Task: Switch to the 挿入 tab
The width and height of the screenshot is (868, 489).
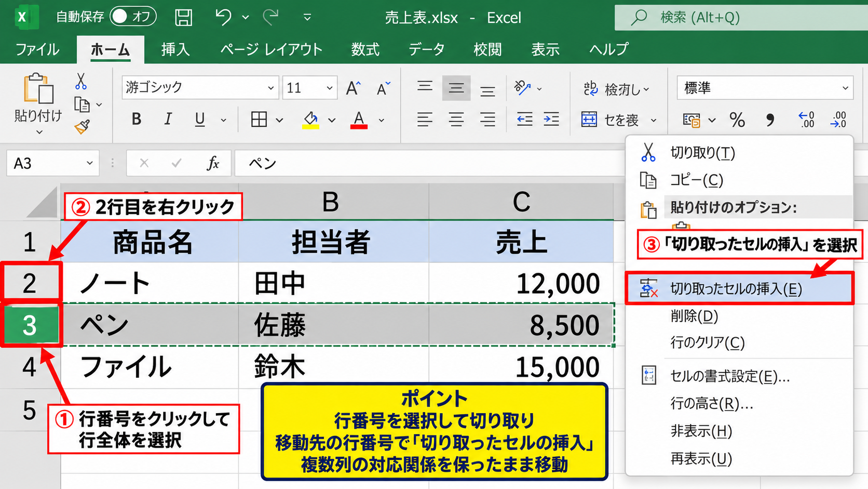Action: [175, 49]
